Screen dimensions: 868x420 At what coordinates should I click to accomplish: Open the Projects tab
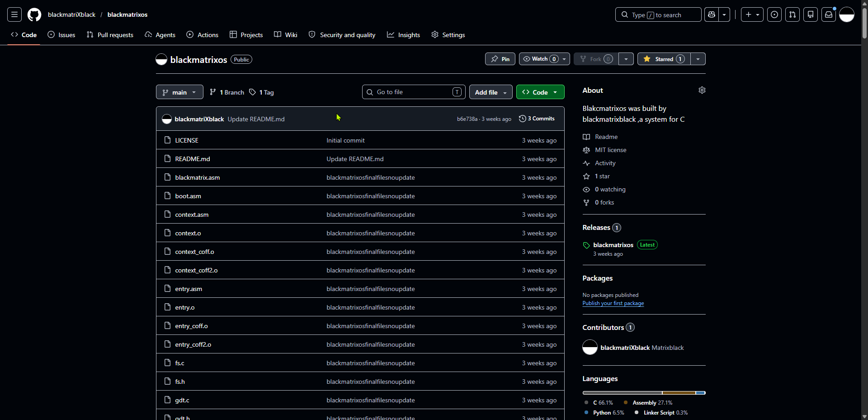coord(246,35)
